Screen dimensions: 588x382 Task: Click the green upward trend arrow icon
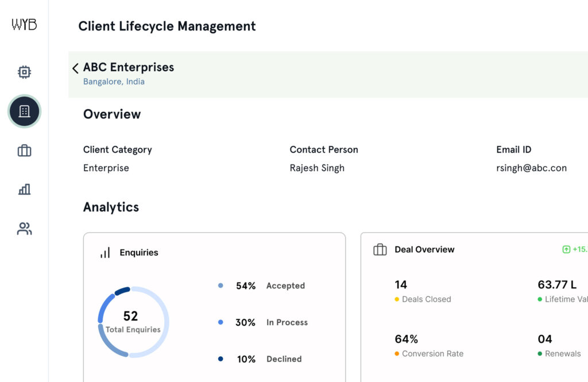[x=566, y=249]
